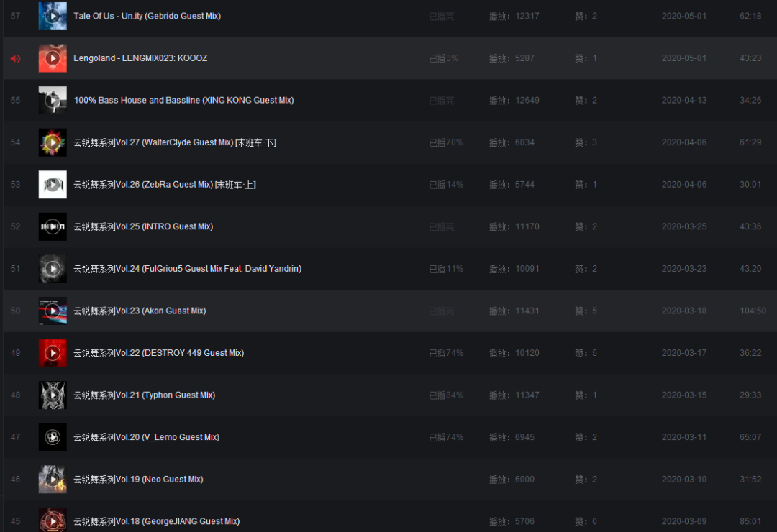
Task: Click the 2020-03-10 date of Vol.19
Action: pyautogui.click(x=683, y=479)
